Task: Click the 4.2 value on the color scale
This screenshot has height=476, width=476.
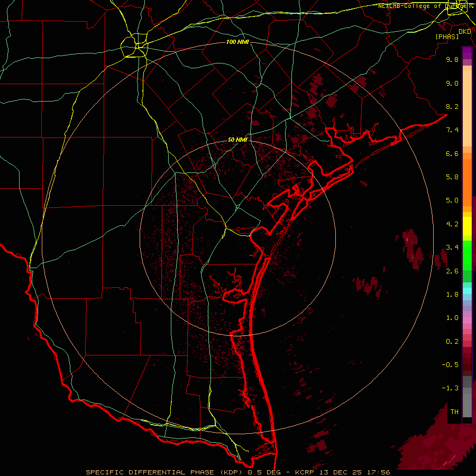Action: [x=452, y=224]
